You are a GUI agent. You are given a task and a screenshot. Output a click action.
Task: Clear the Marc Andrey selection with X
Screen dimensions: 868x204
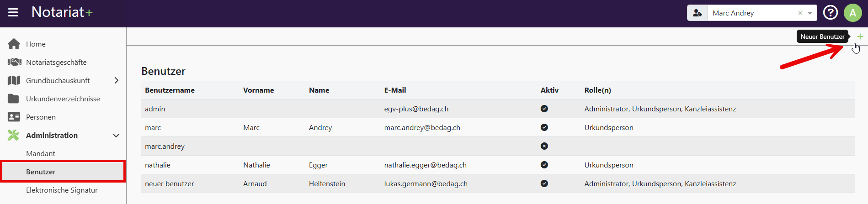click(x=800, y=13)
